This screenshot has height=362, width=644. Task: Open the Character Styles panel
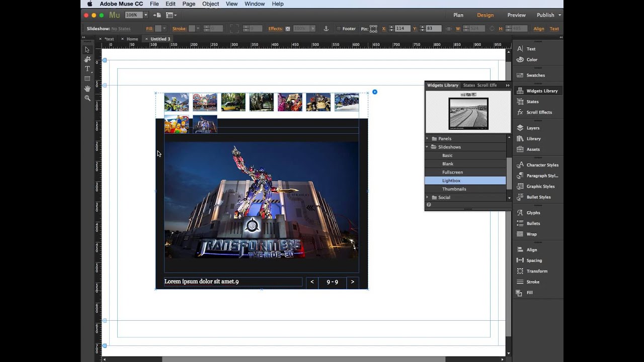coord(537,165)
